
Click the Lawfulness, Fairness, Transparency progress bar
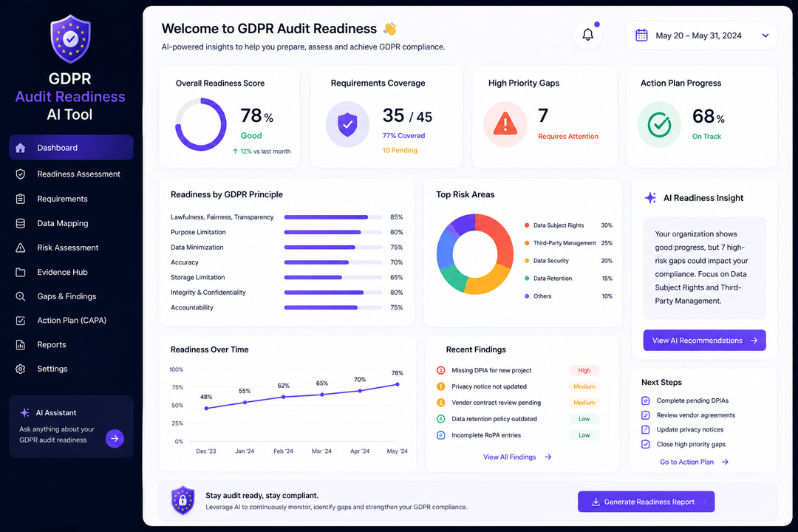click(x=333, y=217)
